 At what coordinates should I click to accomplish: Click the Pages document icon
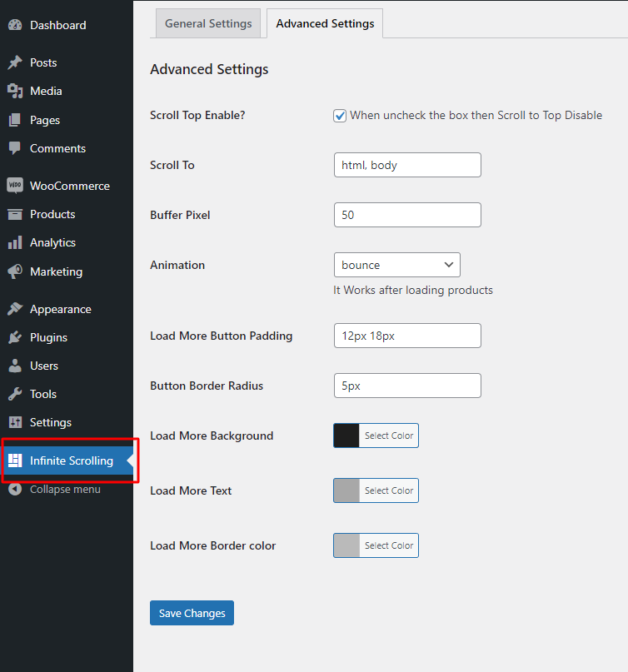point(15,120)
